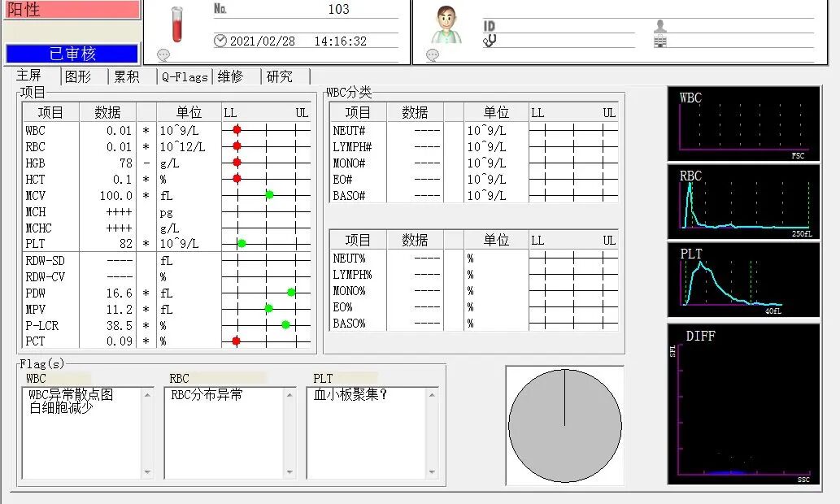Select the HGB value 78
The image size is (840, 504).
click(126, 163)
